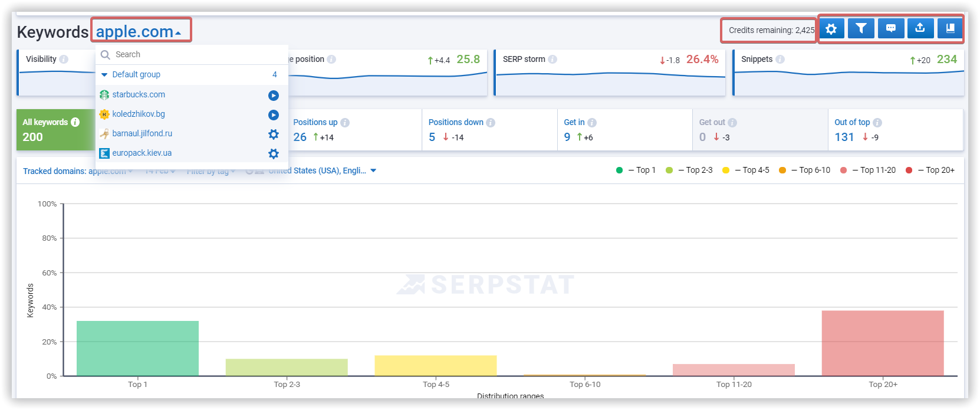Image resolution: width=980 pixels, height=410 pixels.
Task: Toggle Top 2-3 legend series
Action: (689, 170)
